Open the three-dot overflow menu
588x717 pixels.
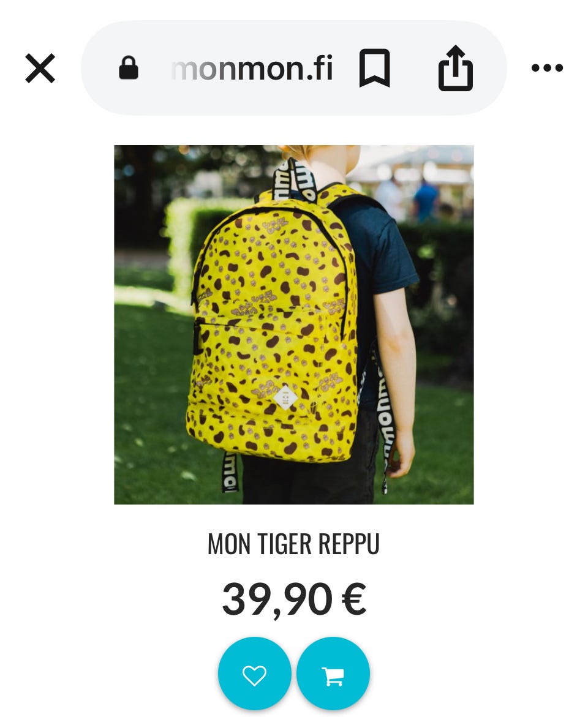(547, 68)
